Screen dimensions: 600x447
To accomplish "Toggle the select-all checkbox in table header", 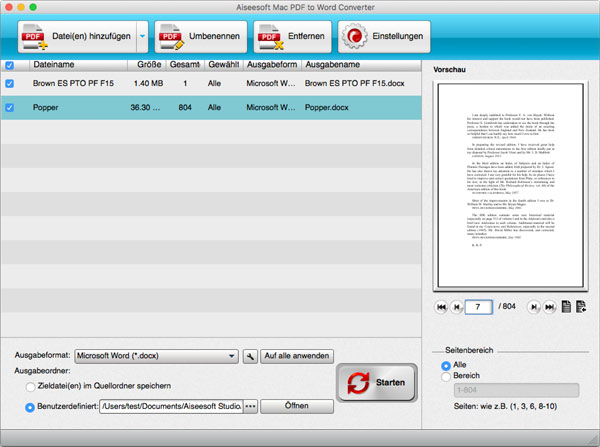I will pos(10,65).
